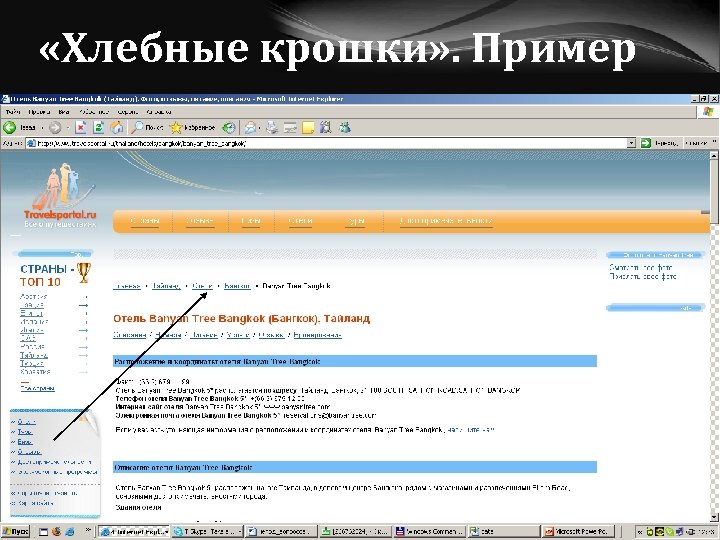Open the File menu
The width and height of the screenshot is (720, 540).
(13, 112)
